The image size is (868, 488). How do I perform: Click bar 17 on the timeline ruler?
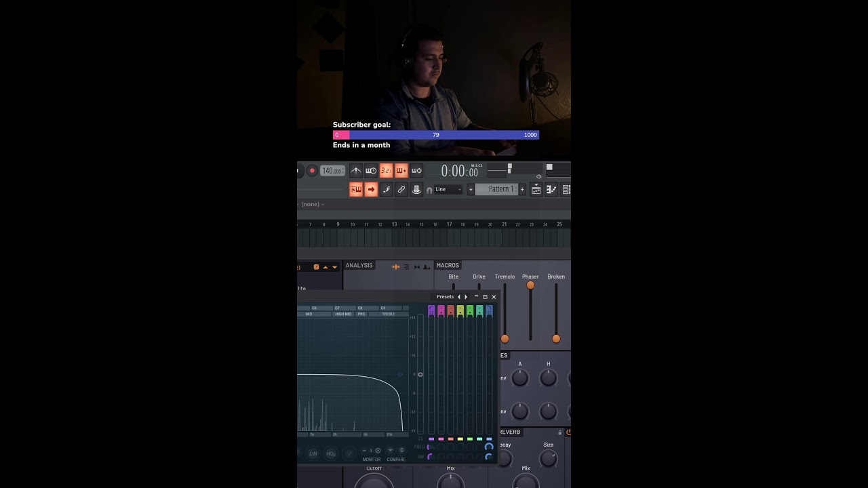(x=449, y=224)
